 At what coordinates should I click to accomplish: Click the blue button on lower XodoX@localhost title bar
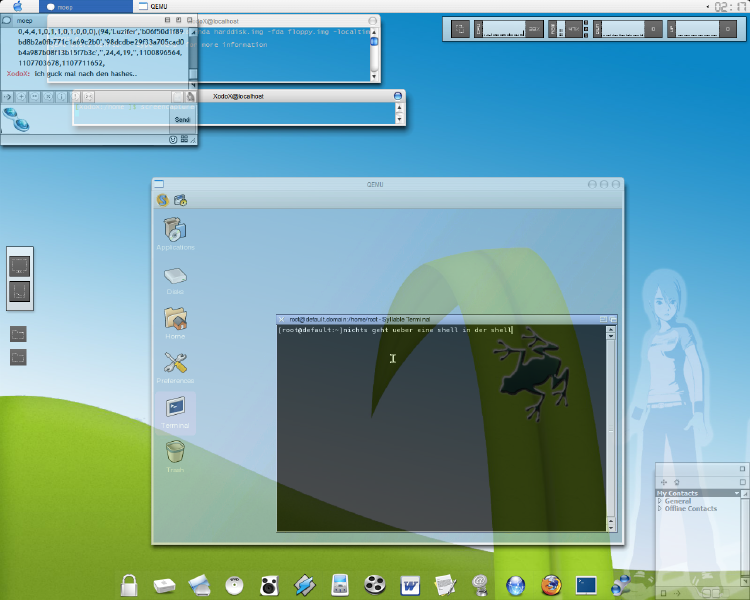pyautogui.click(x=397, y=96)
